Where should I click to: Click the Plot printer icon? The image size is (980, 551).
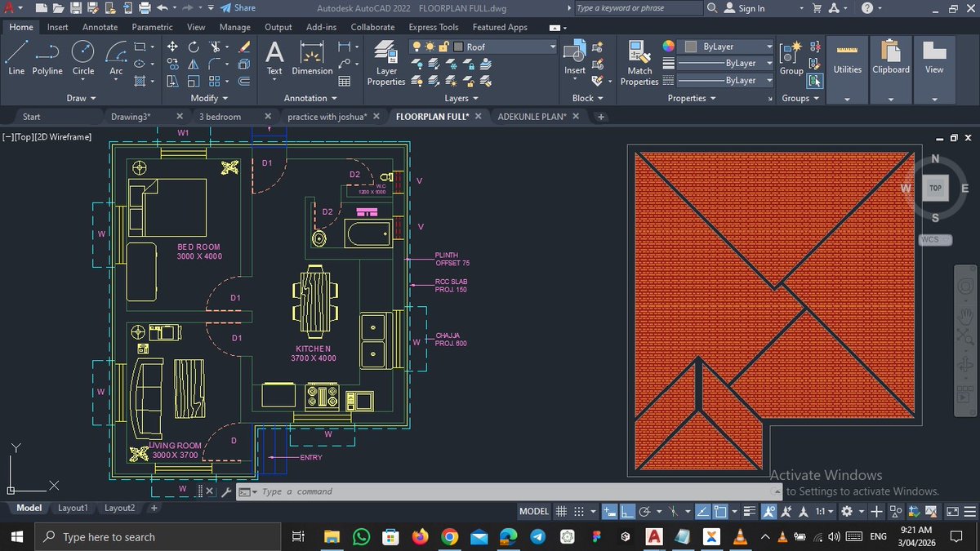[x=145, y=8]
